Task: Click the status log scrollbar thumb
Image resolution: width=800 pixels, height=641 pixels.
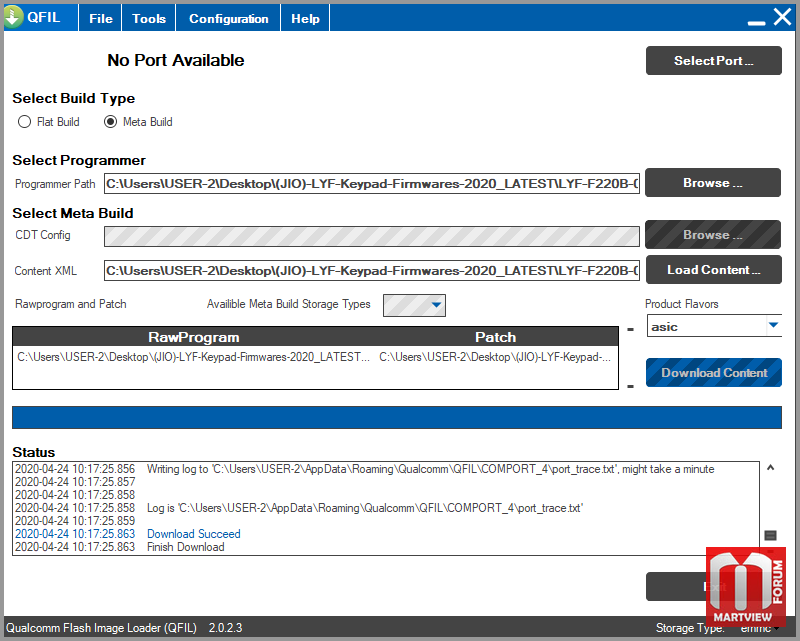Action: (770, 535)
